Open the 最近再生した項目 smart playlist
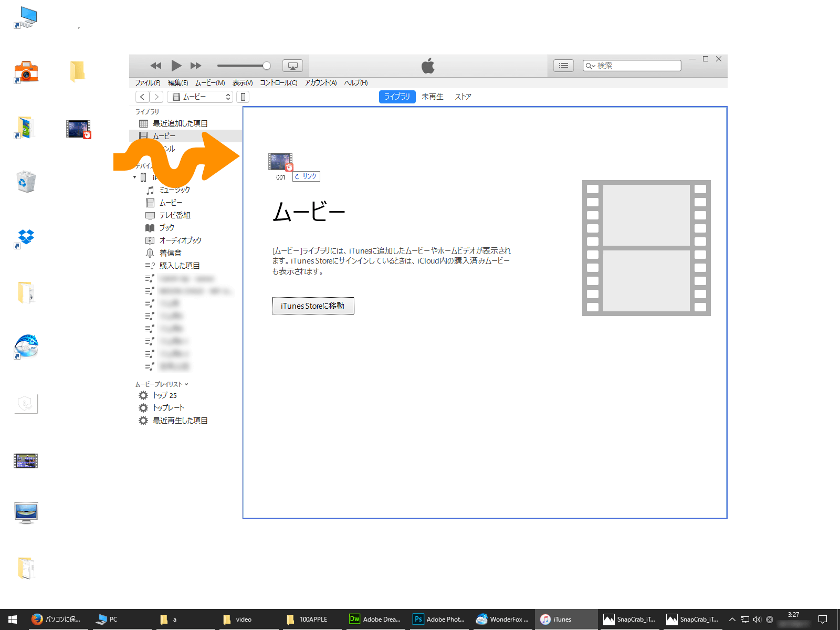This screenshot has height=630, width=840. coord(186,421)
